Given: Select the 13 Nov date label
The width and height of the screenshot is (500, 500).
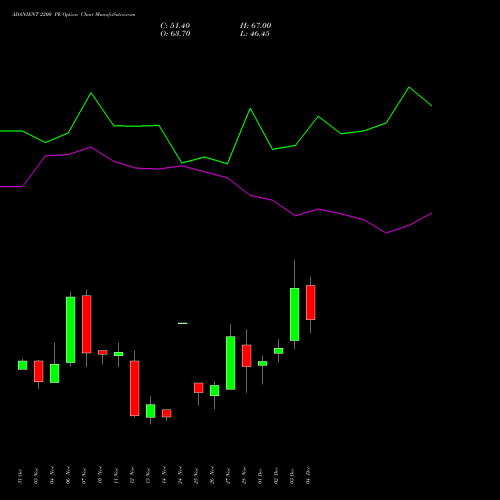Looking at the screenshot, I should [x=148, y=476].
